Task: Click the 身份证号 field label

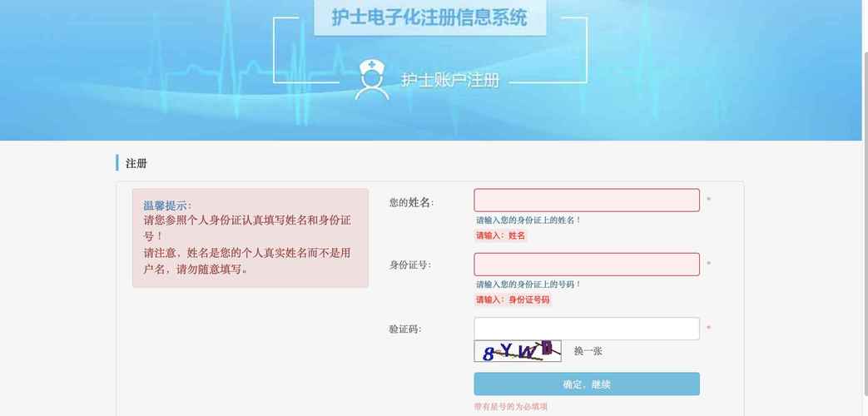Action: tap(409, 265)
